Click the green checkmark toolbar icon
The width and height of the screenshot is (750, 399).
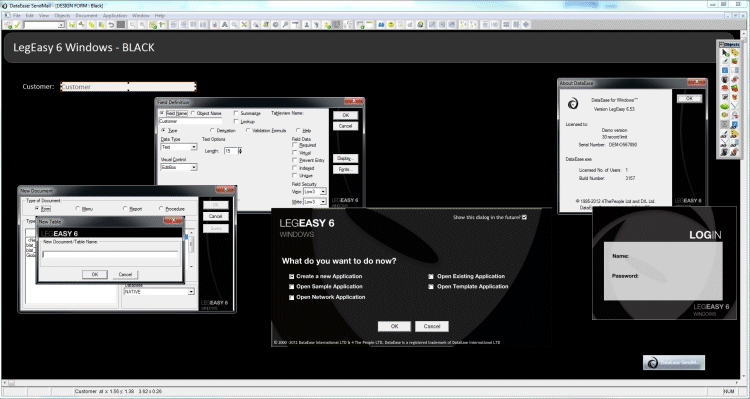click(17, 24)
